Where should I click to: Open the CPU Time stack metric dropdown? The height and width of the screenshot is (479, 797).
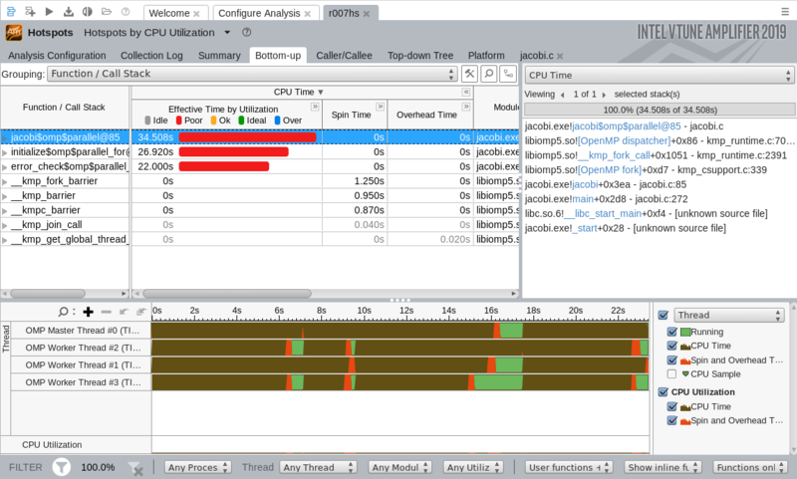(659, 75)
